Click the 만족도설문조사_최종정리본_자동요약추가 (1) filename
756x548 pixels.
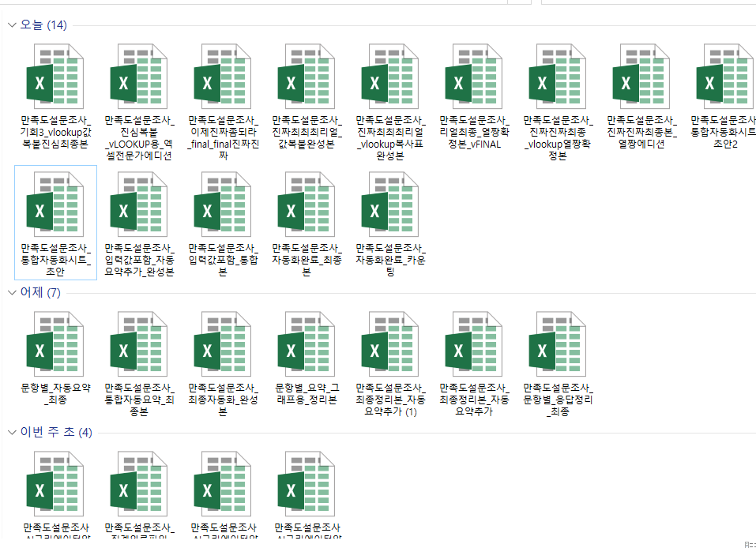click(x=390, y=399)
